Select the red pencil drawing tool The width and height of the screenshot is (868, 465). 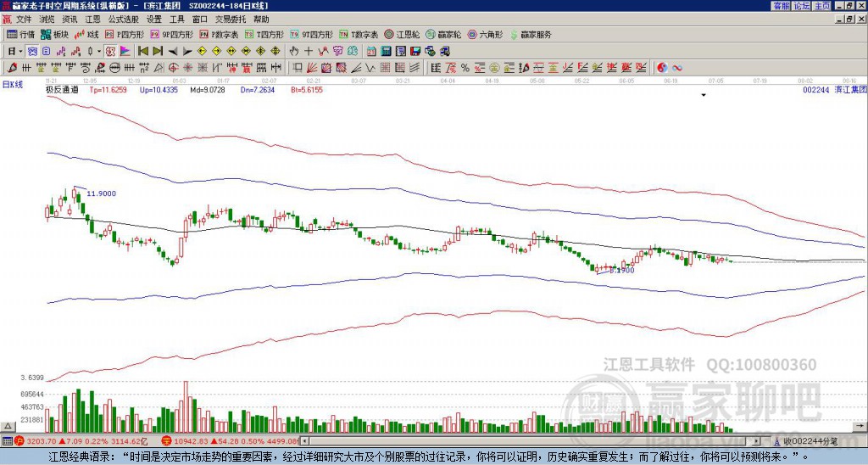pyautogui.click(x=12, y=68)
